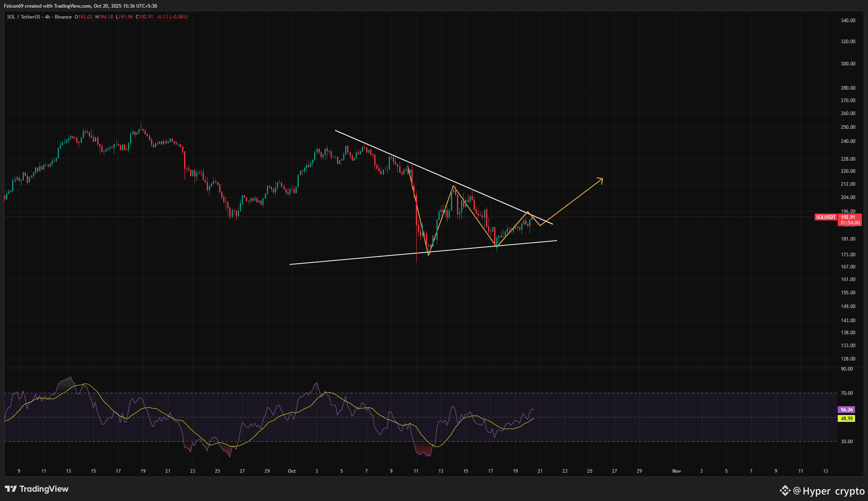Click the red SOLUSDT price tag
868x501 pixels.
pyautogui.click(x=826, y=217)
